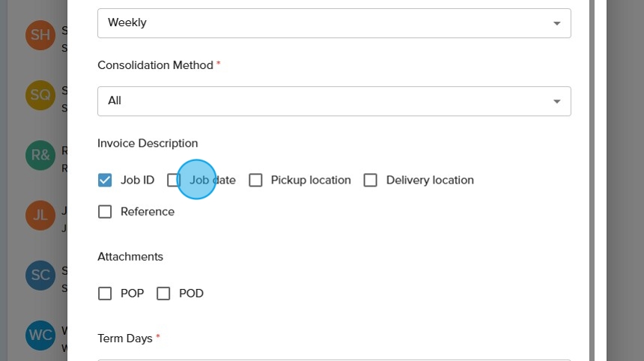Click the Term Days field label
The image size is (644, 361).
coord(124,339)
